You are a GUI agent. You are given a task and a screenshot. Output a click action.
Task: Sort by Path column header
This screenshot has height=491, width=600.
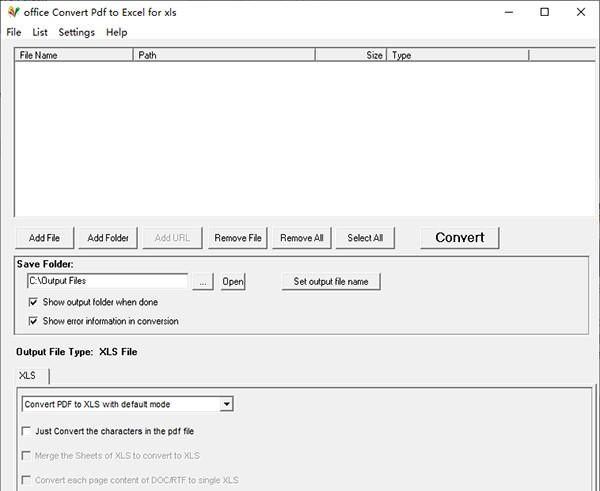[x=224, y=55]
